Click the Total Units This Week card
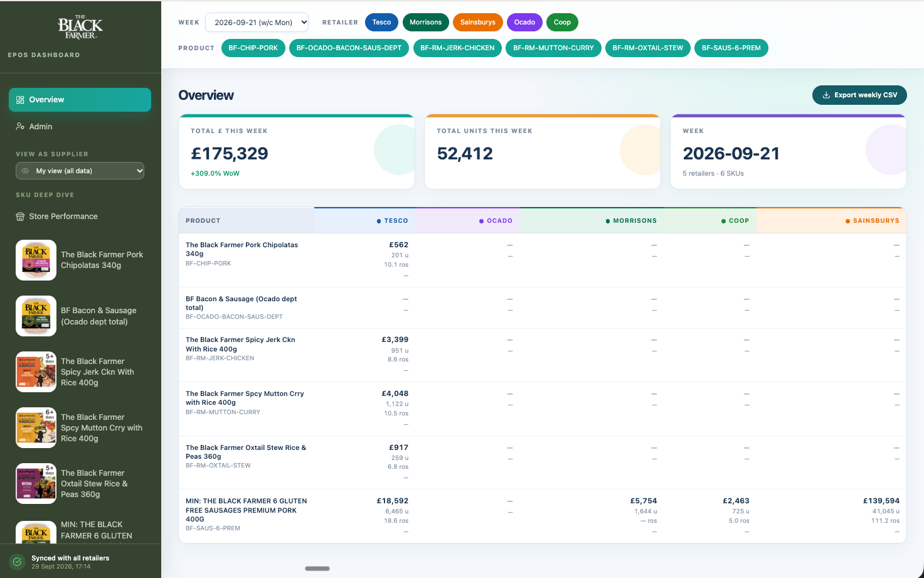The width and height of the screenshot is (924, 578). 543,151
